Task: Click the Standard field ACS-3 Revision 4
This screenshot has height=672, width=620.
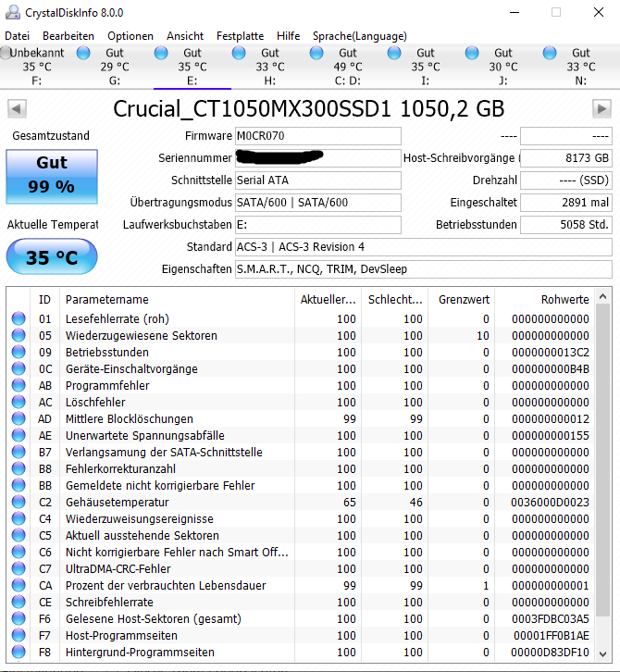Action: [x=423, y=247]
